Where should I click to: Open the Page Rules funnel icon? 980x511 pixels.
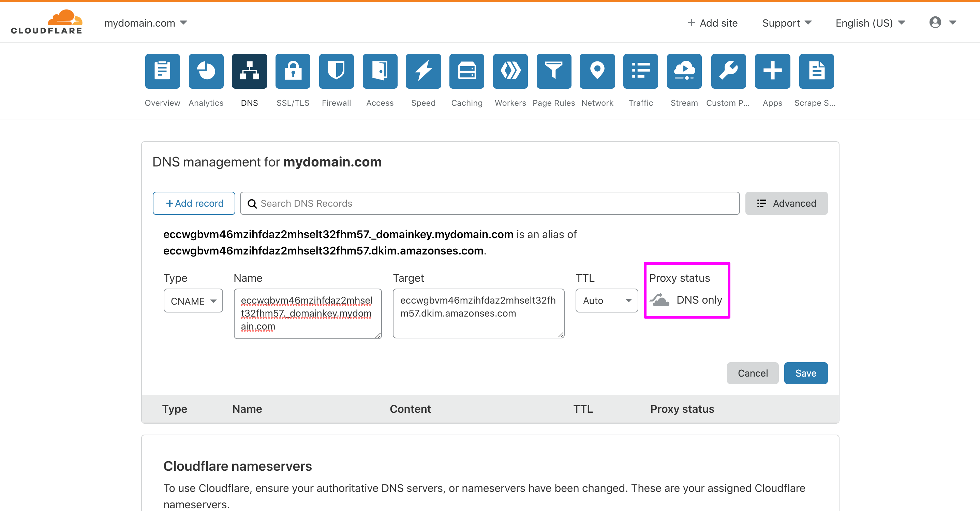pos(554,71)
